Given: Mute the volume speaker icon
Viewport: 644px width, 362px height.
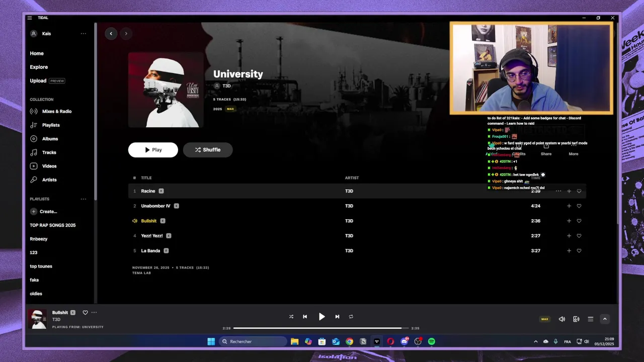Looking at the screenshot, I should point(562,319).
